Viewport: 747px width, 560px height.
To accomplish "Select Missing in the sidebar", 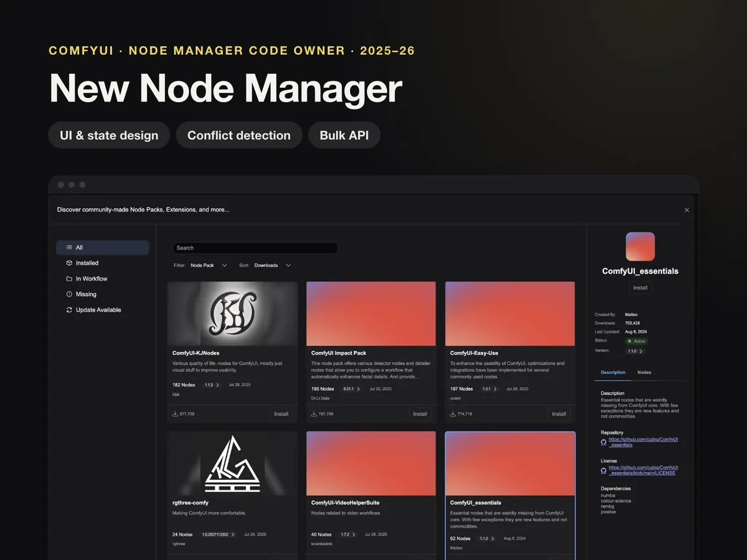I will 103,294.
